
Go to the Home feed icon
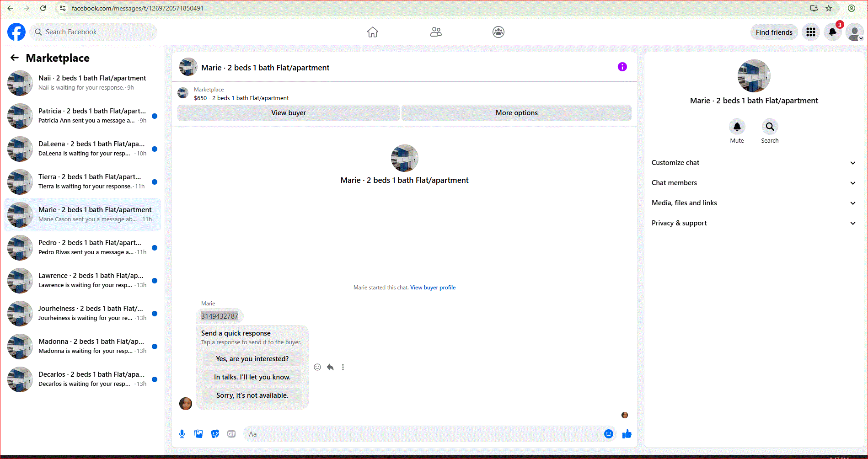(x=373, y=32)
